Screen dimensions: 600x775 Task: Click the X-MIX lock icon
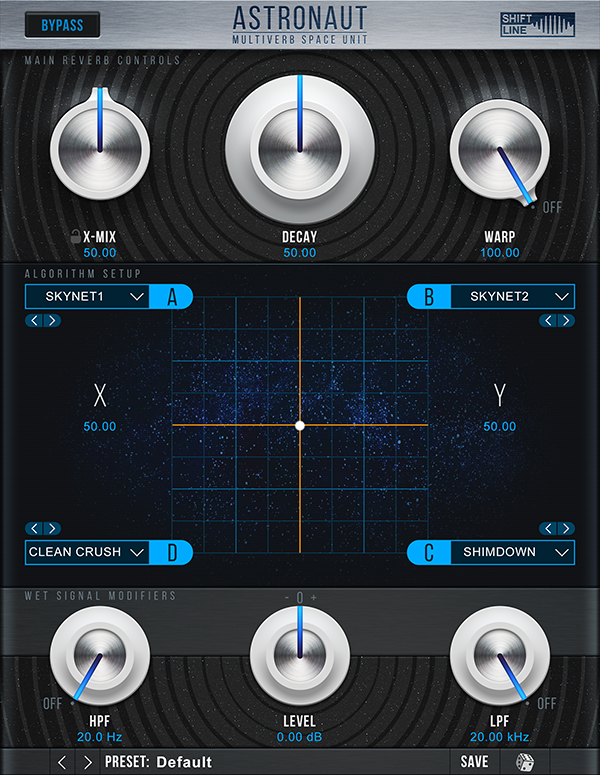click(x=75, y=237)
